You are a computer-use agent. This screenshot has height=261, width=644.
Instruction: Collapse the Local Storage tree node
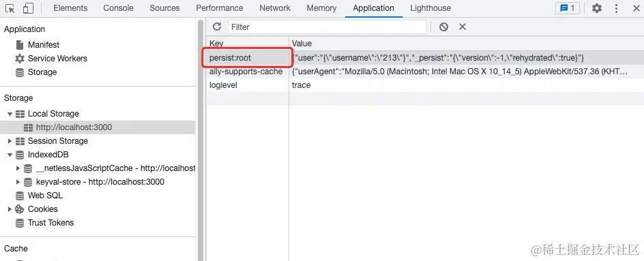tap(10, 114)
